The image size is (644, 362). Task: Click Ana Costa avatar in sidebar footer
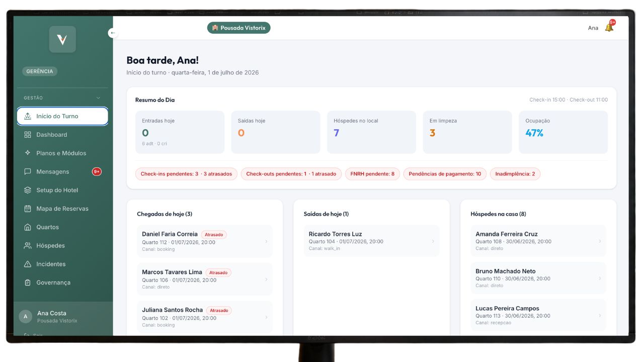point(26,316)
